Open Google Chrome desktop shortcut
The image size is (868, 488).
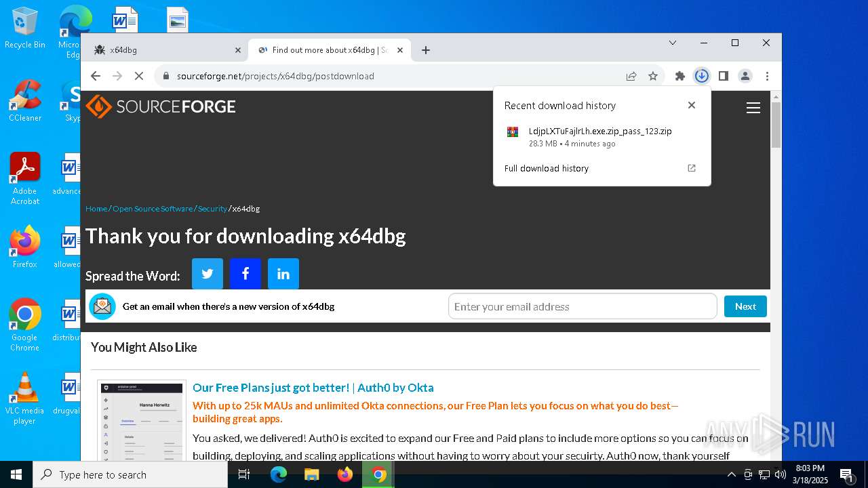(x=24, y=325)
